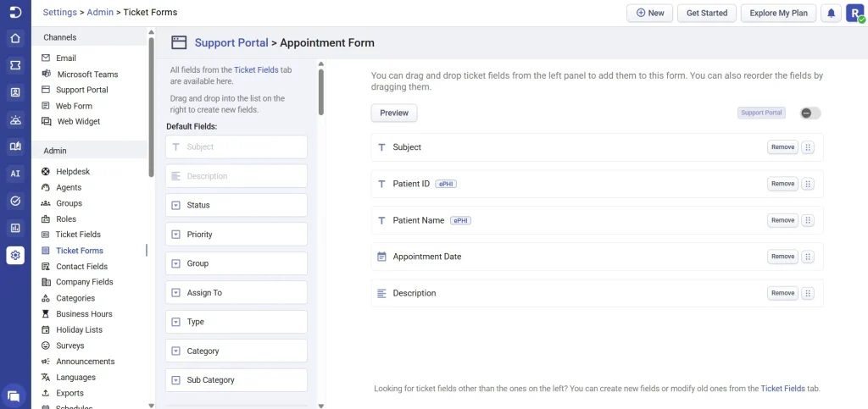The image size is (868, 409).
Task: Select the Category default field
Action: tap(236, 351)
